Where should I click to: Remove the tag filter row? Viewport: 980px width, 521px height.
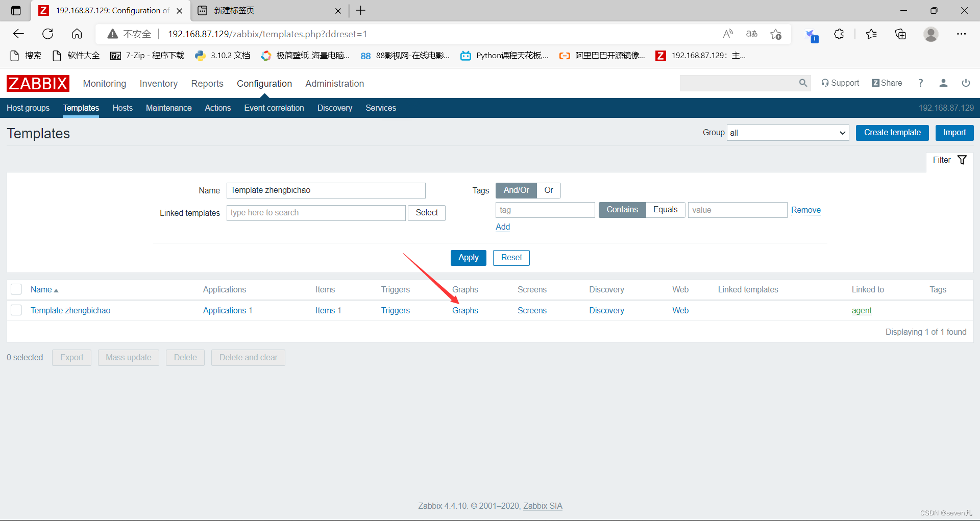(x=806, y=210)
